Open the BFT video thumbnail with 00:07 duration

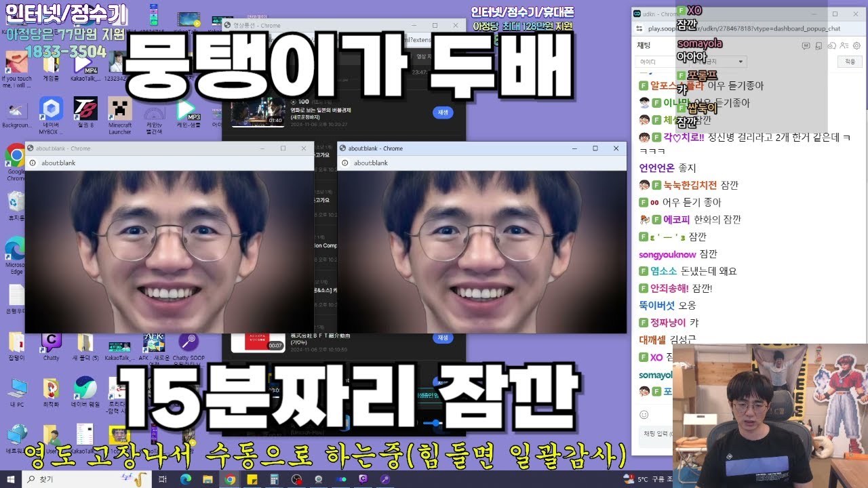click(257, 342)
